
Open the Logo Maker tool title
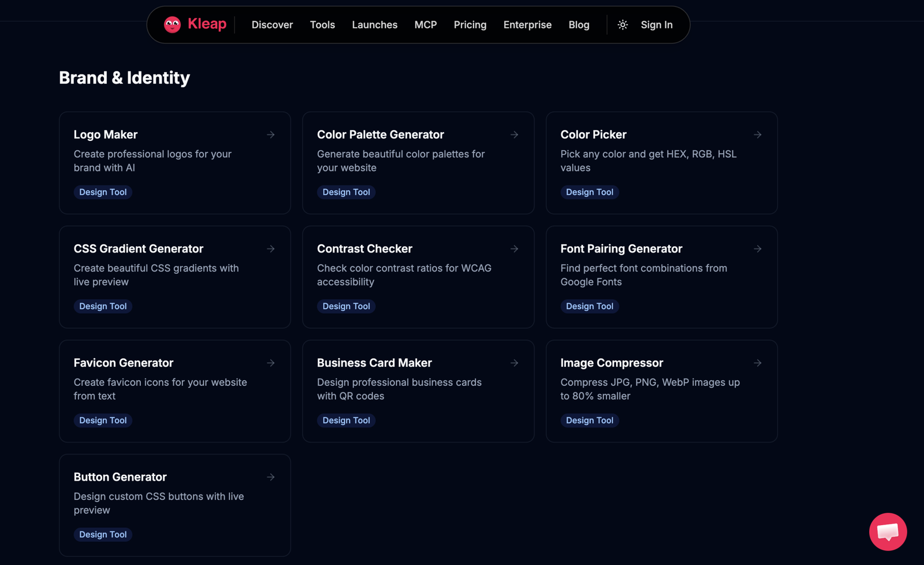coord(106,135)
